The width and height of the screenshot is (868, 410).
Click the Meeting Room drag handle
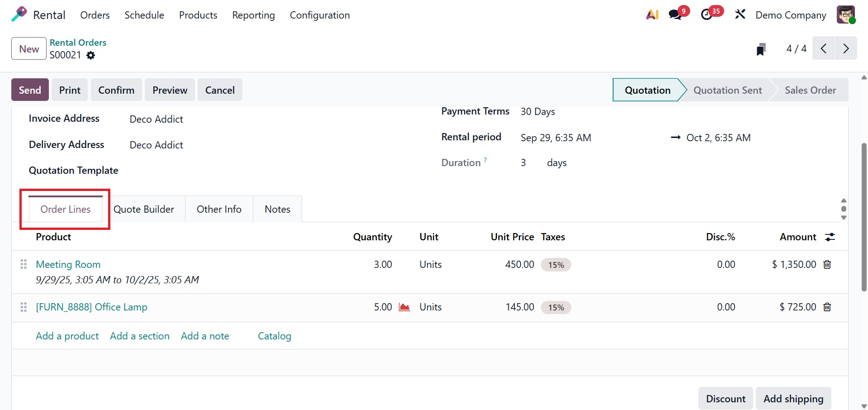pos(24,265)
